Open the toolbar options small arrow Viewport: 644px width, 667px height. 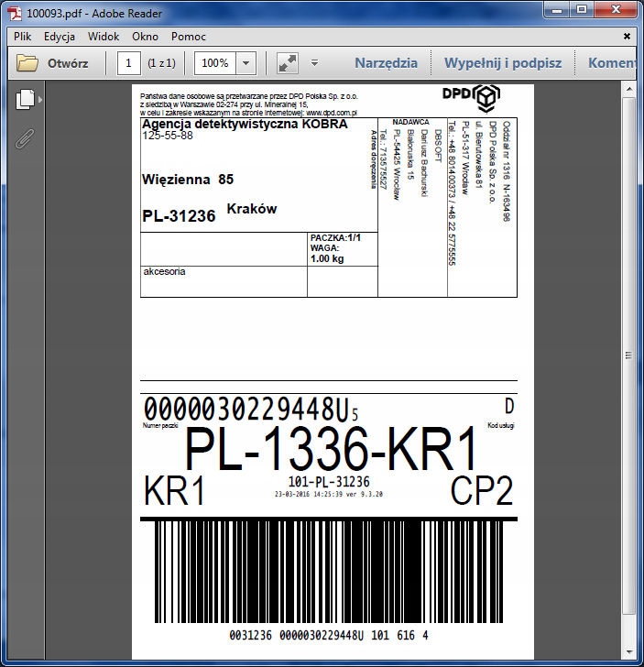pos(314,63)
